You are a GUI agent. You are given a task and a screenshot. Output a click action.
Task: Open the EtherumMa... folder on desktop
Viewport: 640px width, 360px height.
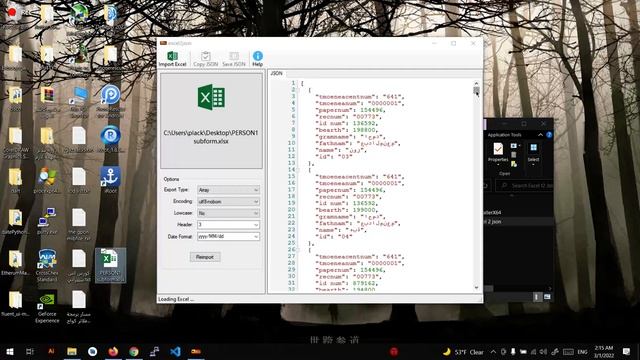click(16, 263)
